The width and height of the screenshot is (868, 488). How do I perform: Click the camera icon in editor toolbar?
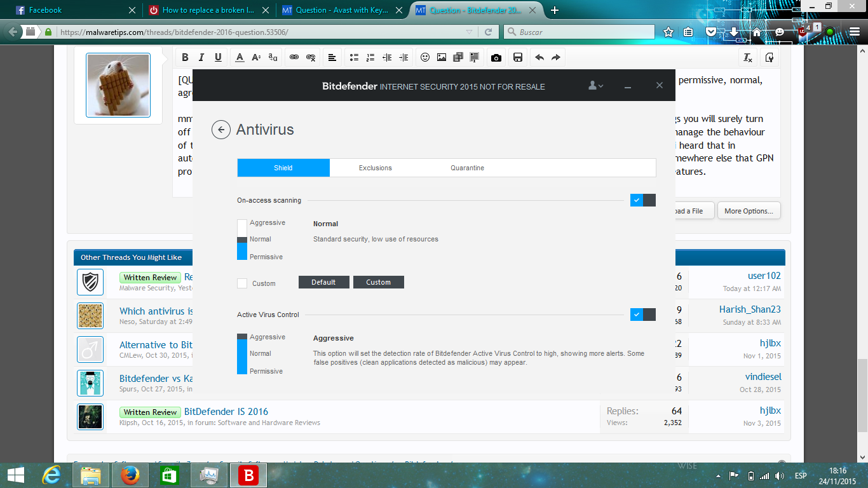click(496, 57)
